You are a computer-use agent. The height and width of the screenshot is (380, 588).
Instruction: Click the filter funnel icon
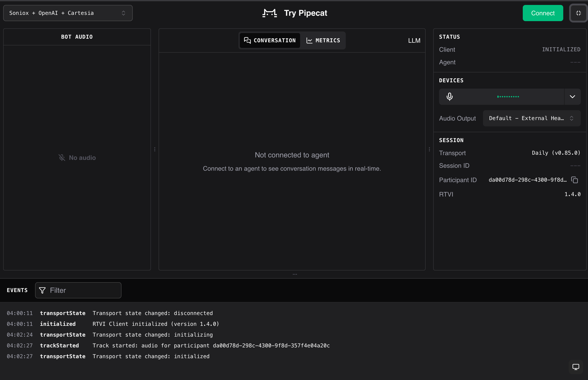(x=43, y=291)
